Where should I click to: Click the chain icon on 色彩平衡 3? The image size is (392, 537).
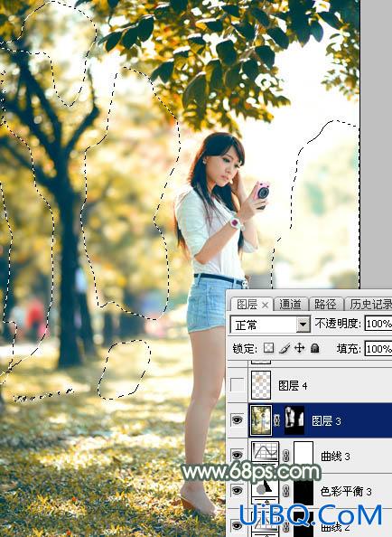click(x=286, y=492)
